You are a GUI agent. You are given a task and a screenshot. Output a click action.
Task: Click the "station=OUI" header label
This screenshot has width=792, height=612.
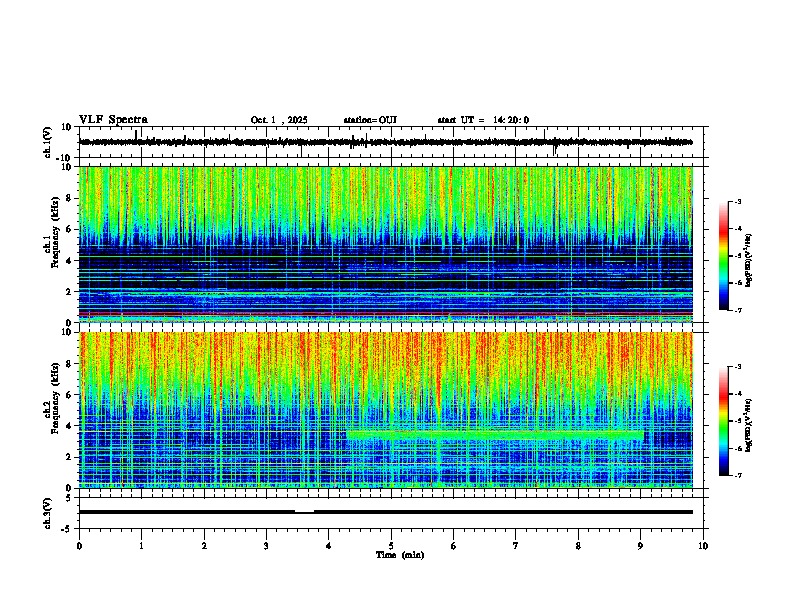coord(370,120)
